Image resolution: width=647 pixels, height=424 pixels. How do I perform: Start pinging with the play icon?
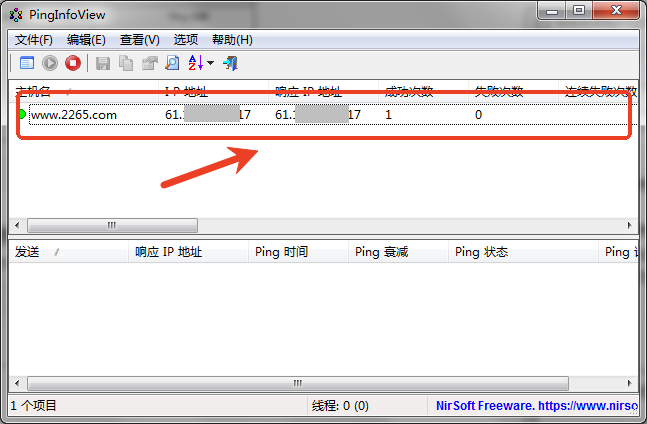[50, 63]
